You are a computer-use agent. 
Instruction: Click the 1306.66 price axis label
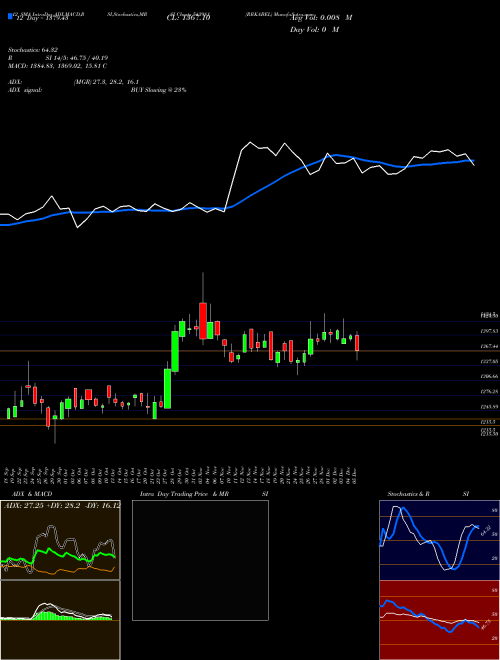click(x=489, y=376)
